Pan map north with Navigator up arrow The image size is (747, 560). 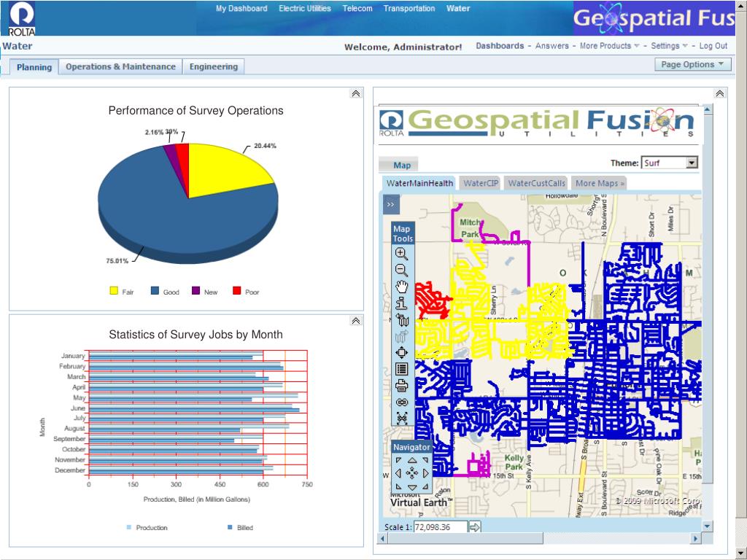[x=412, y=460]
